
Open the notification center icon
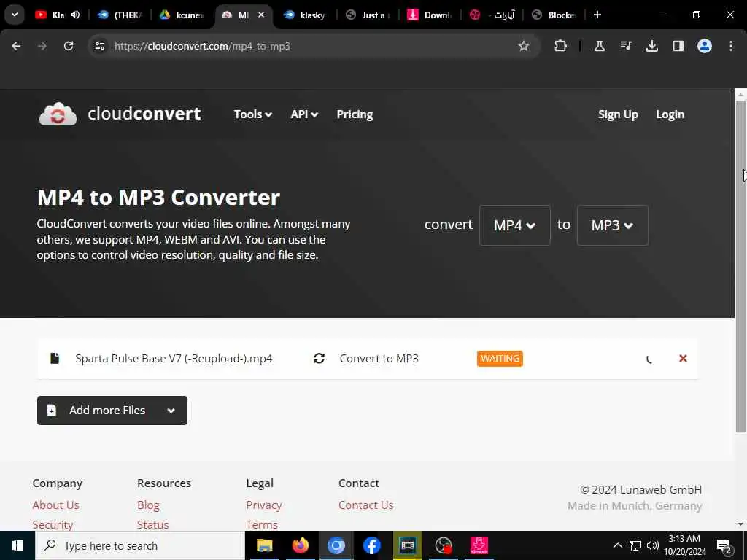(724, 545)
